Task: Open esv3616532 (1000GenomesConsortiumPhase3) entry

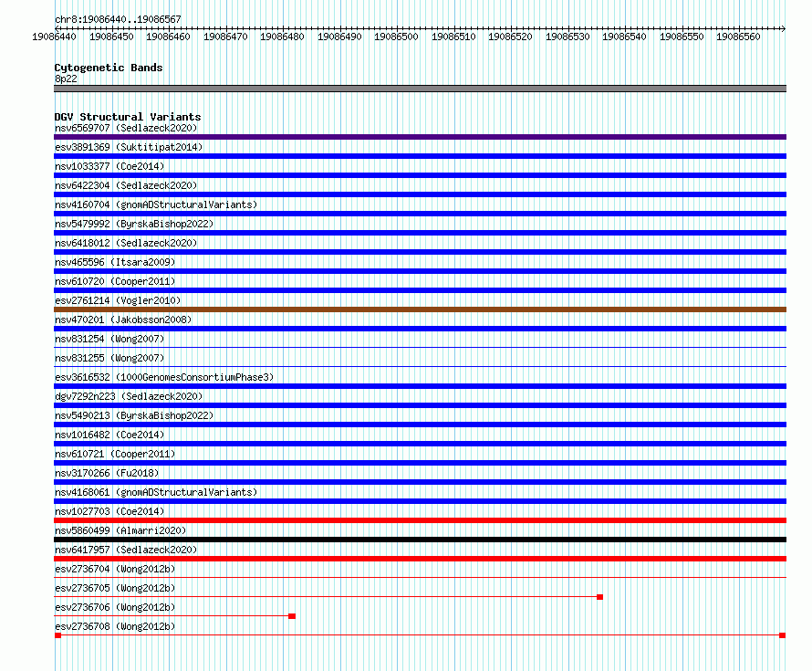Action: click(164, 377)
